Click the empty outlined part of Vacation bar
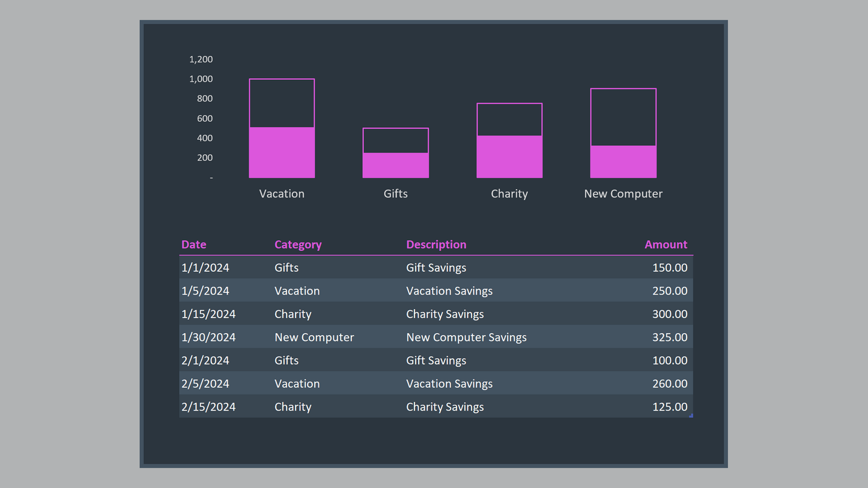Image resolution: width=868 pixels, height=488 pixels. click(x=282, y=103)
